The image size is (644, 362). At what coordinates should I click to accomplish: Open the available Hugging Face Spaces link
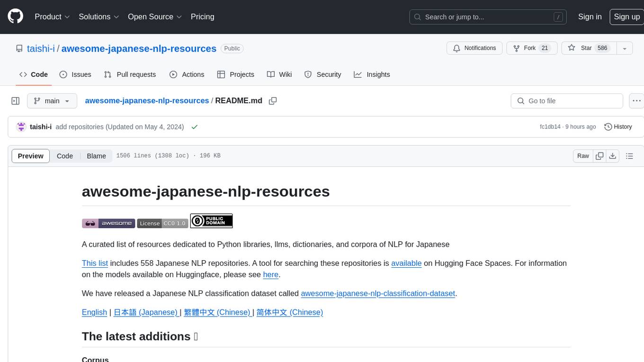click(x=406, y=263)
